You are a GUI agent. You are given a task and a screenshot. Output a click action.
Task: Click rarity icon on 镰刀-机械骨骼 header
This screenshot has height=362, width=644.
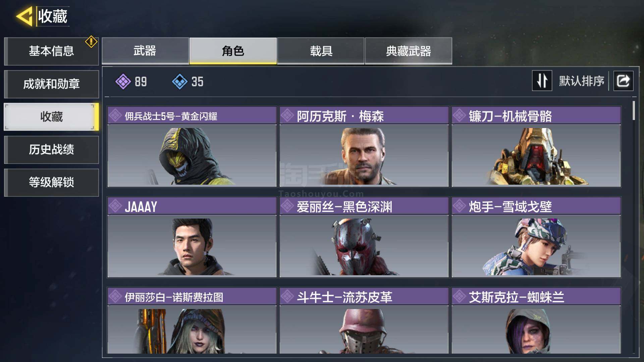(459, 116)
